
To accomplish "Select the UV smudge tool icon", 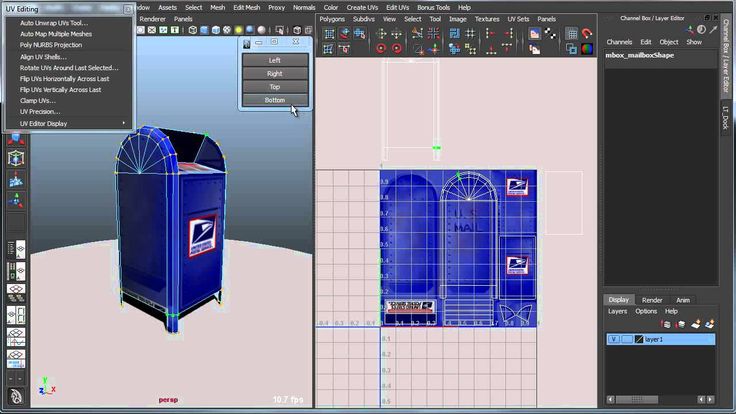I will (345, 33).
